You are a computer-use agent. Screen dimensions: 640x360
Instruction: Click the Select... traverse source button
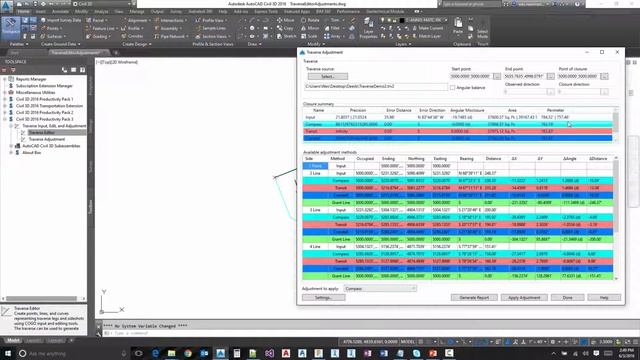coord(328,76)
